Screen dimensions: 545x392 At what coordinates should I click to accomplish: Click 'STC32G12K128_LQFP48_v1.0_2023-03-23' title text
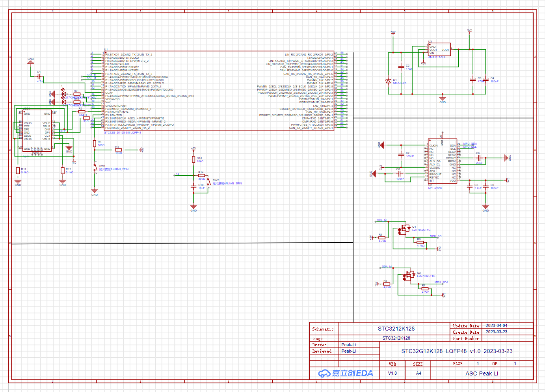point(457,351)
